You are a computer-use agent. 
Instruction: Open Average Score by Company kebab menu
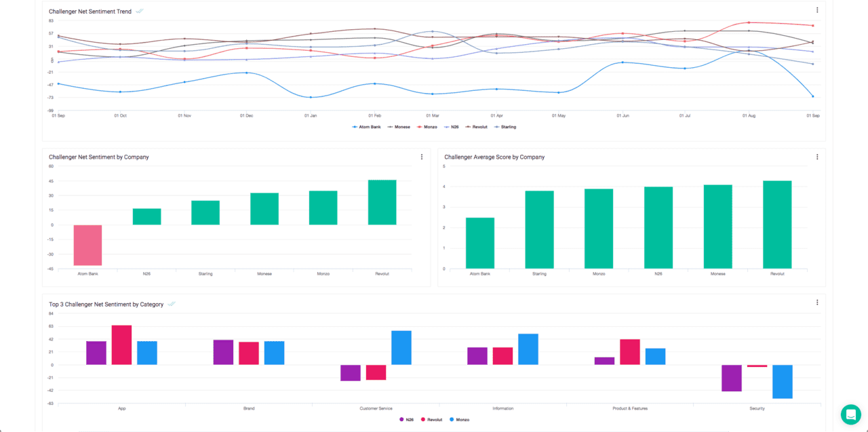click(817, 157)
